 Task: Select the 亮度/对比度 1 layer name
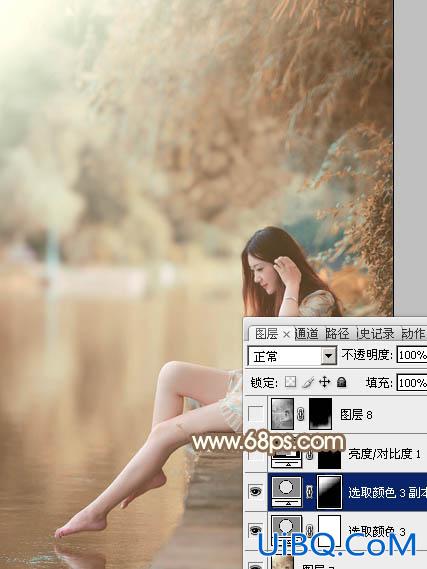point(385,454)
